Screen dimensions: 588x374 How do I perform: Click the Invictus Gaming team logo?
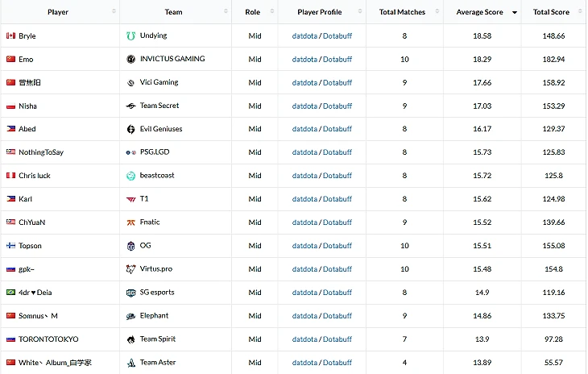click(x=131, y=60)
